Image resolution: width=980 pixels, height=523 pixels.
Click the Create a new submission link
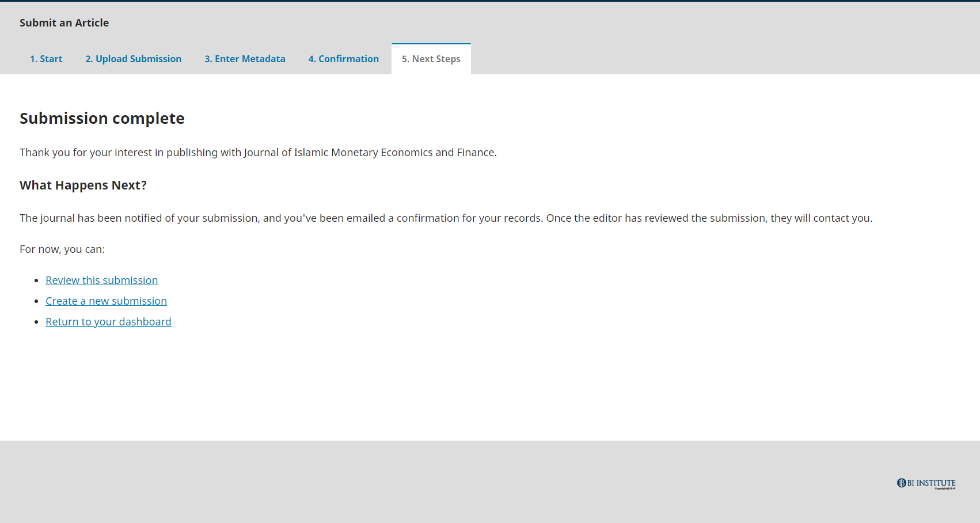(106, 301)
